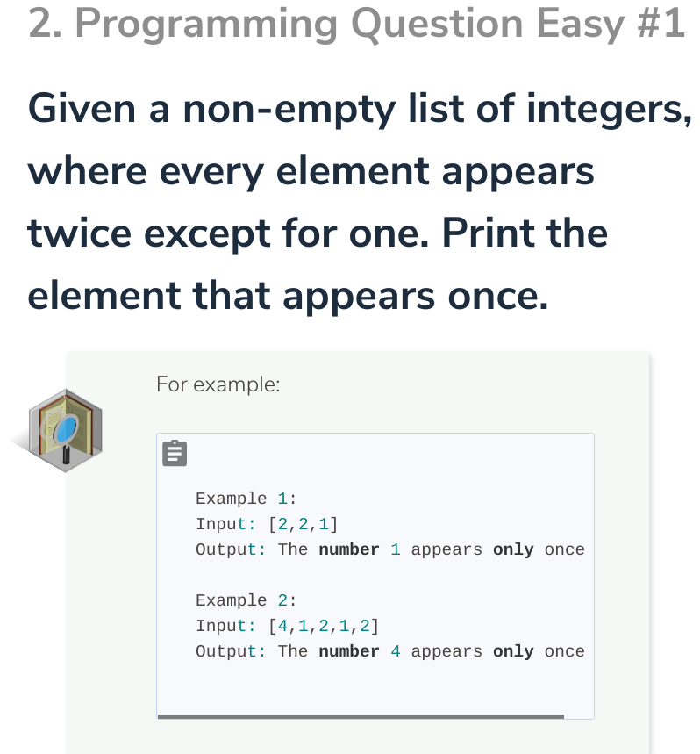Select the input list [4,1,2,1,2]

[323, 626]
